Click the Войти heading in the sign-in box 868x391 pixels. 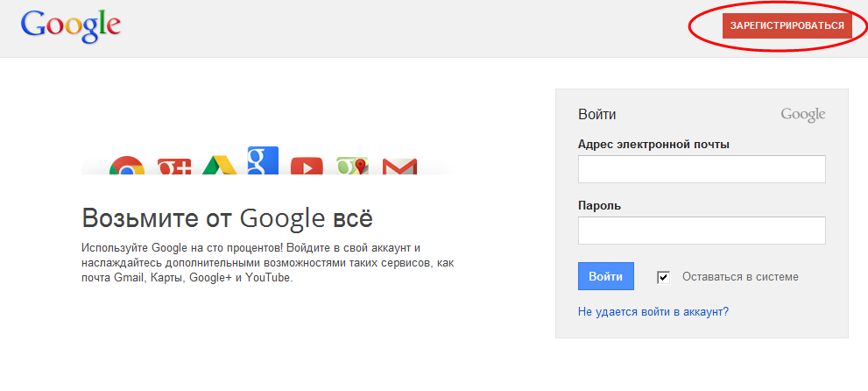pos(596,115)
